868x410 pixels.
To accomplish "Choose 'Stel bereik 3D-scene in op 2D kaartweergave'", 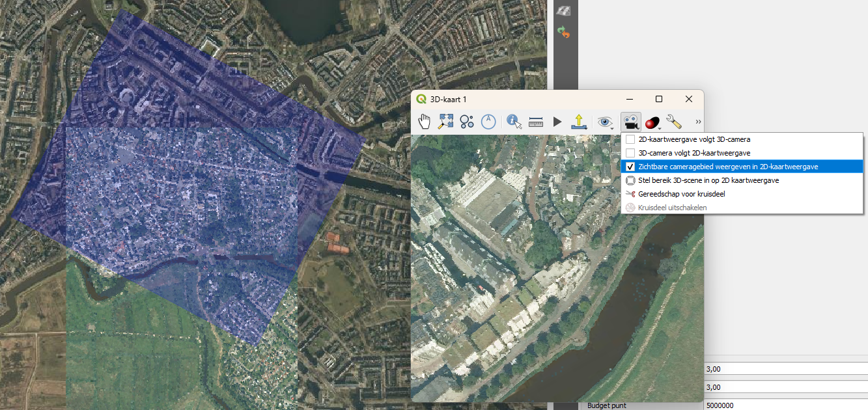I will click(708, 180).
